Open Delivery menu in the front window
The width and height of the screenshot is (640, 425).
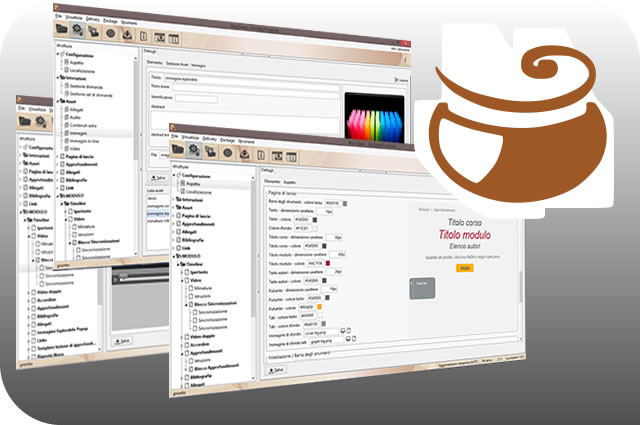tap(210, 139)
